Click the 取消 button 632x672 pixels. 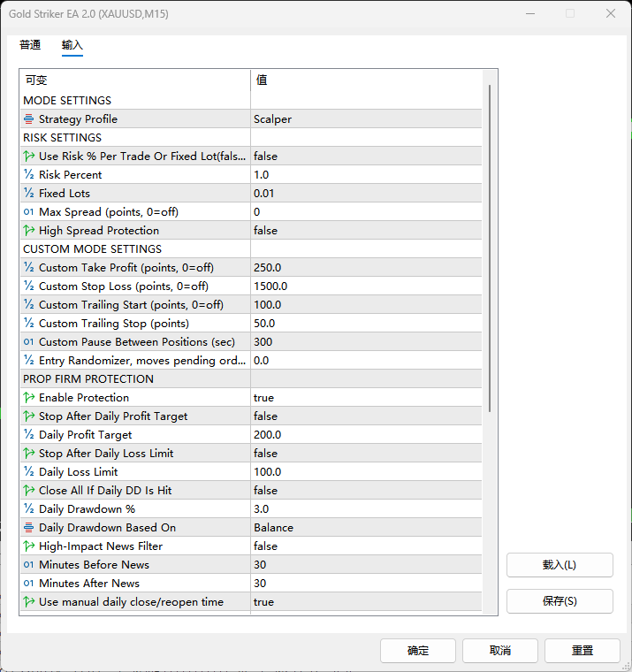click(x=500, y=651)
